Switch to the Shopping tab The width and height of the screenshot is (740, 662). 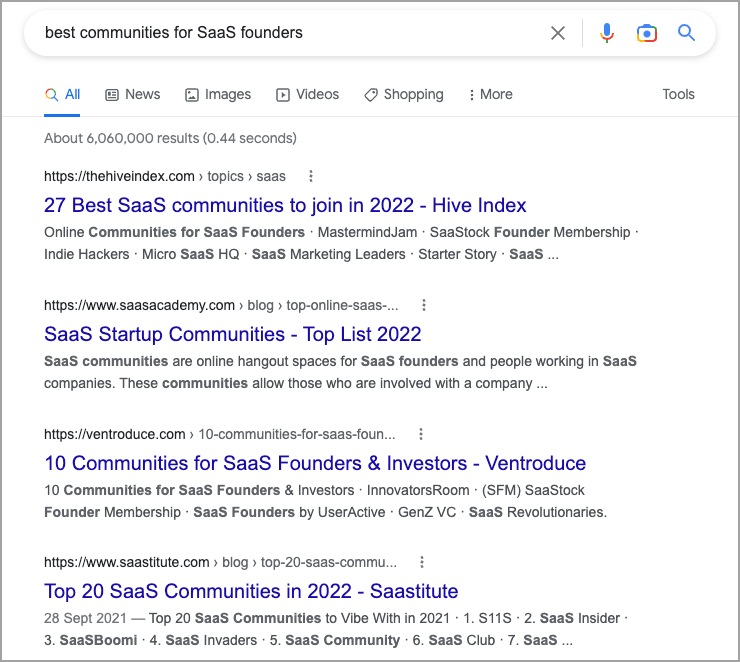[x=404, y=94]
